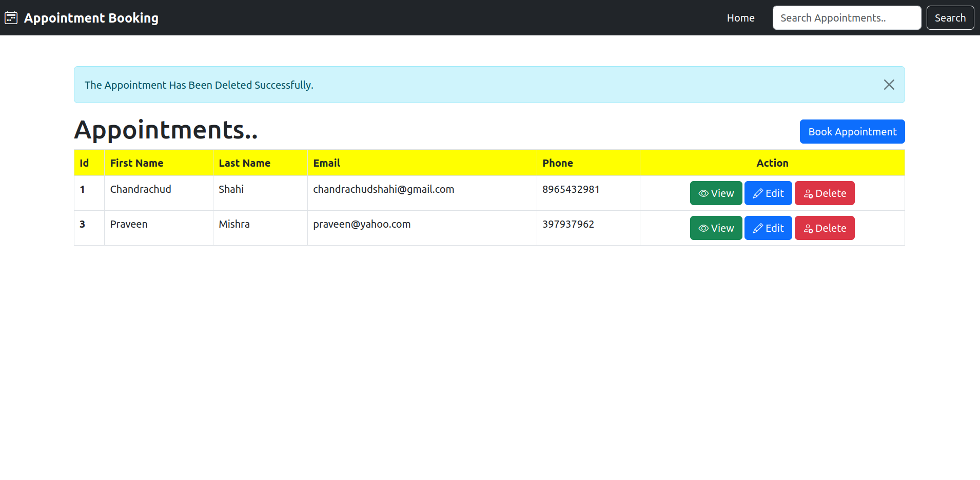
Task: Select the eye icon on Praveen's View button
Action: 703,228
